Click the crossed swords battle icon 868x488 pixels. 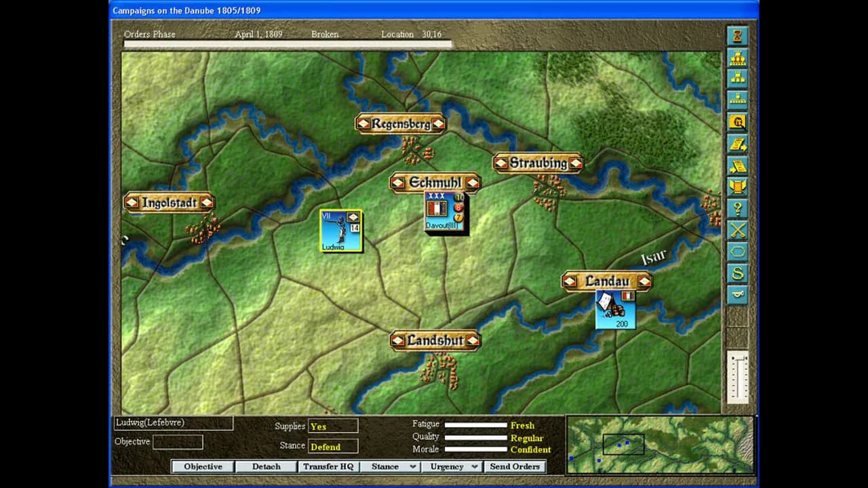click(x=737, y=230)
